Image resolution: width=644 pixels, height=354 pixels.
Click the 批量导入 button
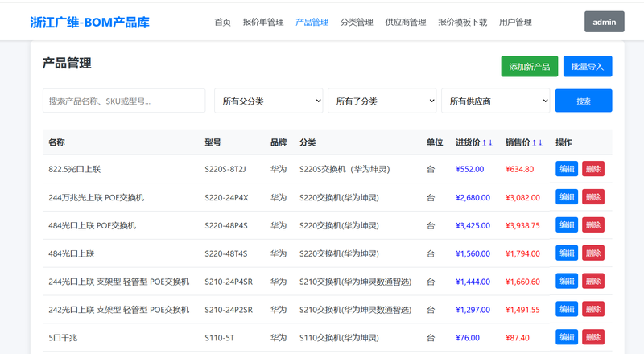pos(588,67)
